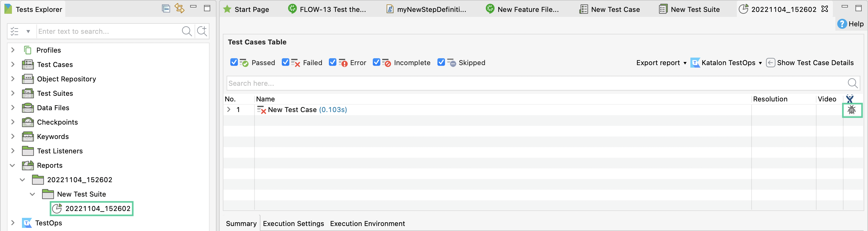
Task: Uncheck the Passed filter checkbox
Action: coord(234,62)
